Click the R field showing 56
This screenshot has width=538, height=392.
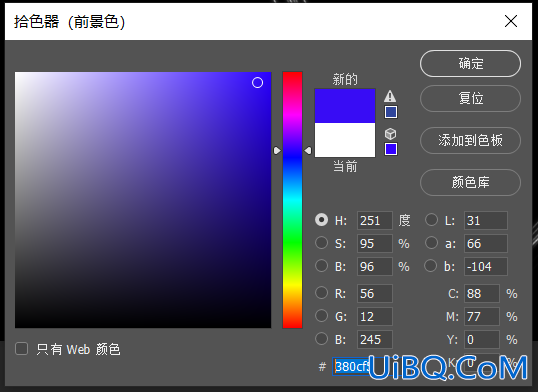(x=375, y=293)
